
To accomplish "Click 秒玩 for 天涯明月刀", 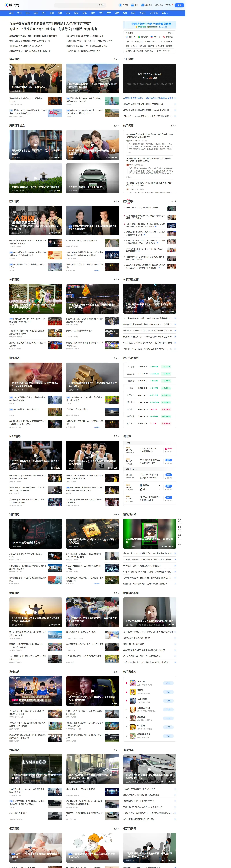I will point(168,701).
